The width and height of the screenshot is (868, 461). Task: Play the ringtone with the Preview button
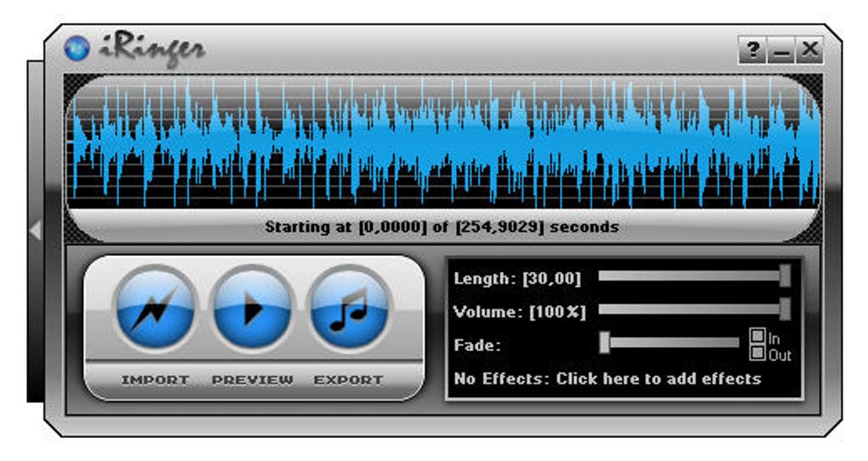click(x=252, y=307)
